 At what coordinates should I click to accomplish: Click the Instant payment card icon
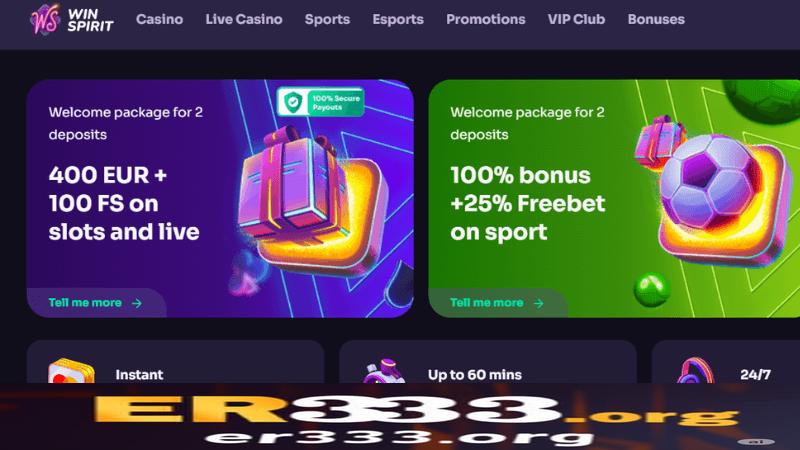(71, 371)
